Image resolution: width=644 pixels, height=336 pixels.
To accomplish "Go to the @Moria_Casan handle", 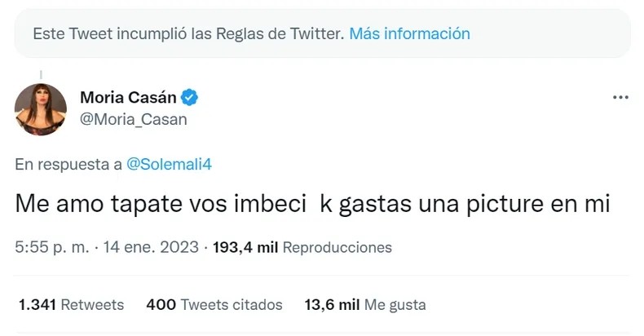I will tap(134, 119).
